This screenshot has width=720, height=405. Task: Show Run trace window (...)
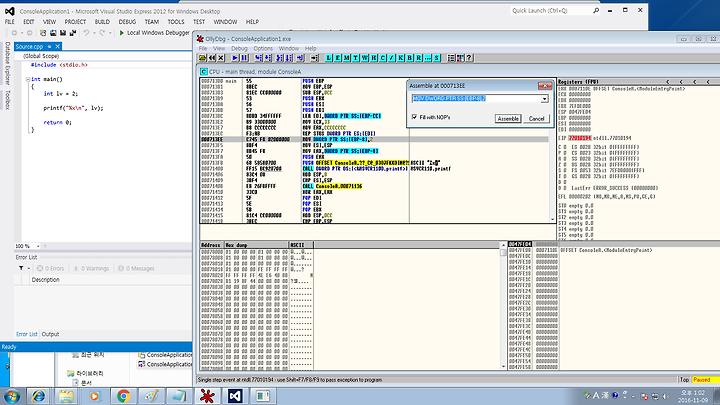(x=428, y=58)
